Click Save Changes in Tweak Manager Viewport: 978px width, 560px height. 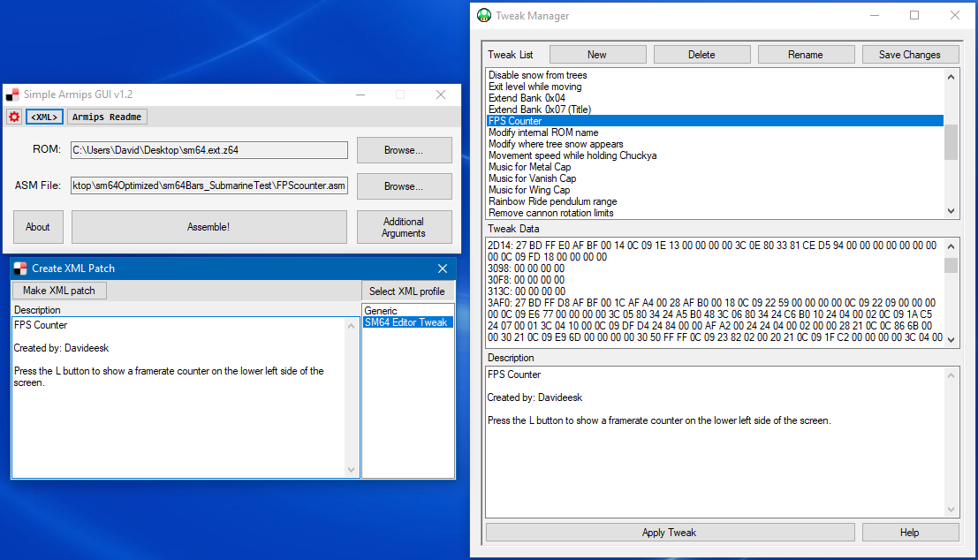pyautogui.click(x=910, y=55)
